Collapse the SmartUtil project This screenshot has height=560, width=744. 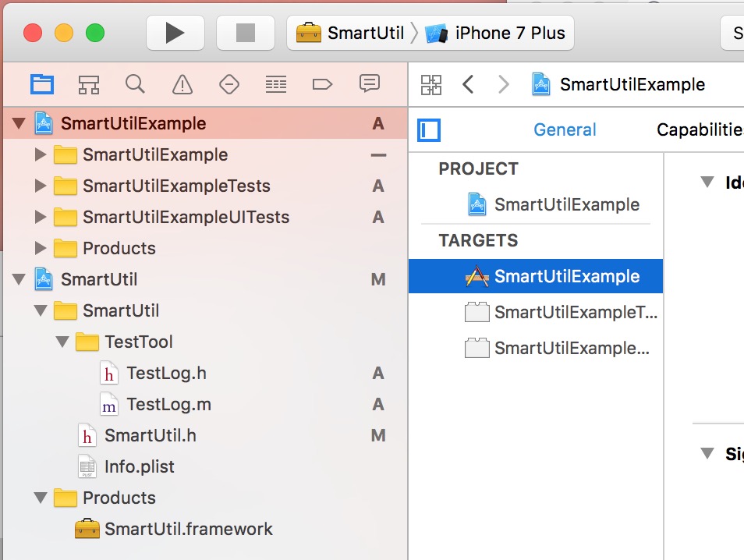pyautogui.click(x=19, y=279)
